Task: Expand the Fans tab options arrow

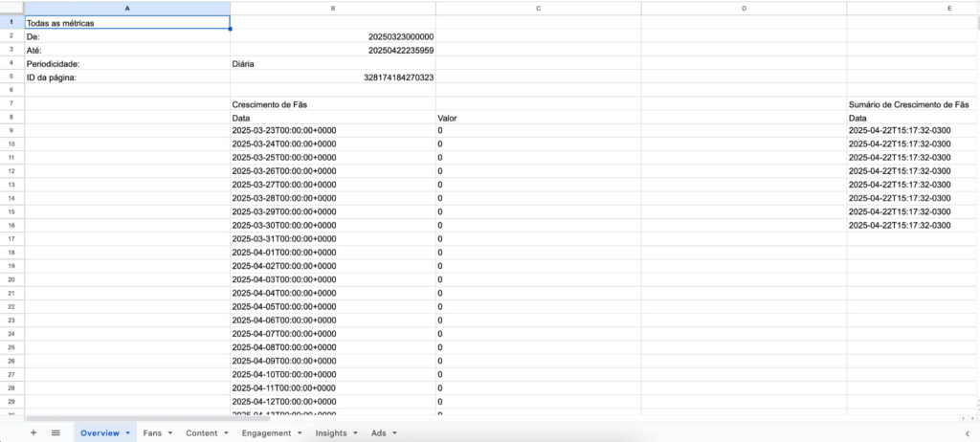Action: point(171,433)
